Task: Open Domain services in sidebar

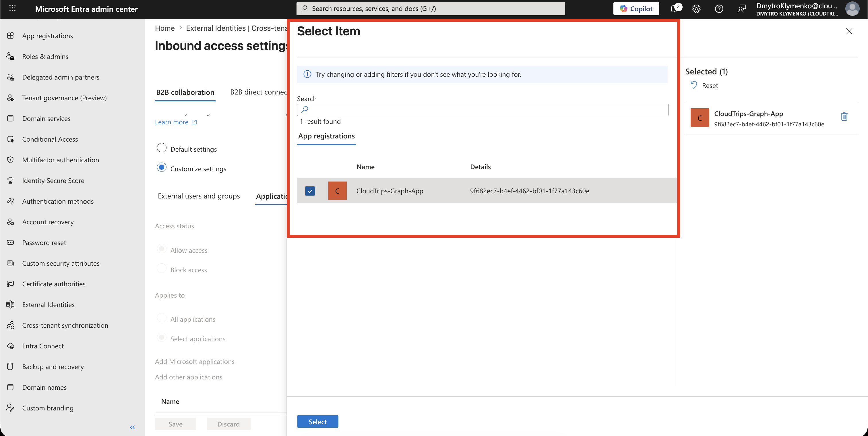Action: [46, 118]
